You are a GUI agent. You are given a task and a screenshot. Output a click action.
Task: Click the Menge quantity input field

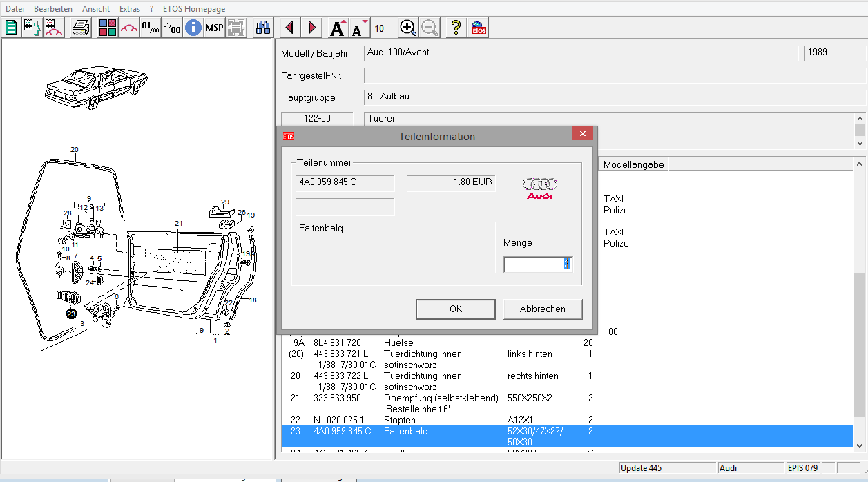click(x=537, y=264)
